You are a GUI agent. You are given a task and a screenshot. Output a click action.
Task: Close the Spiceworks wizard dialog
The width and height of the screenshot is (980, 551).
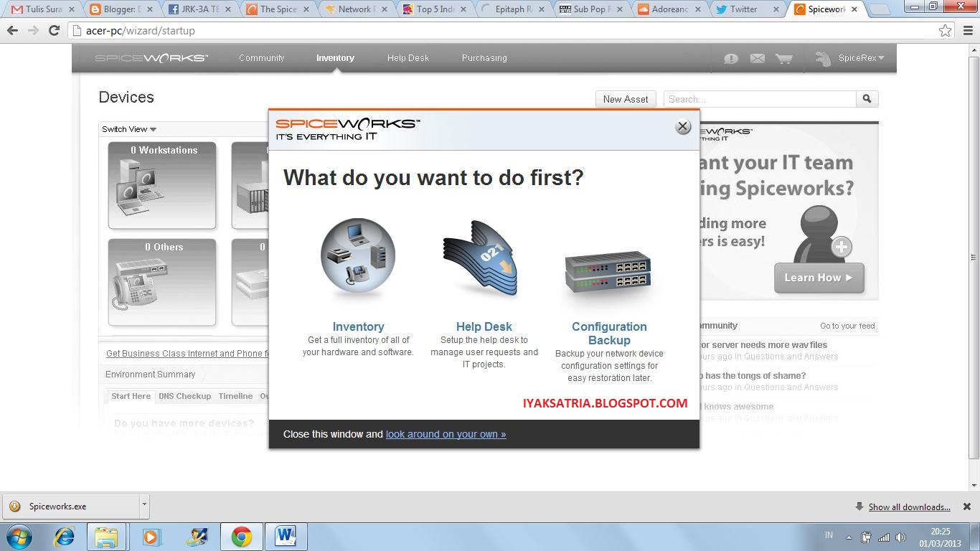click(683, 127)
